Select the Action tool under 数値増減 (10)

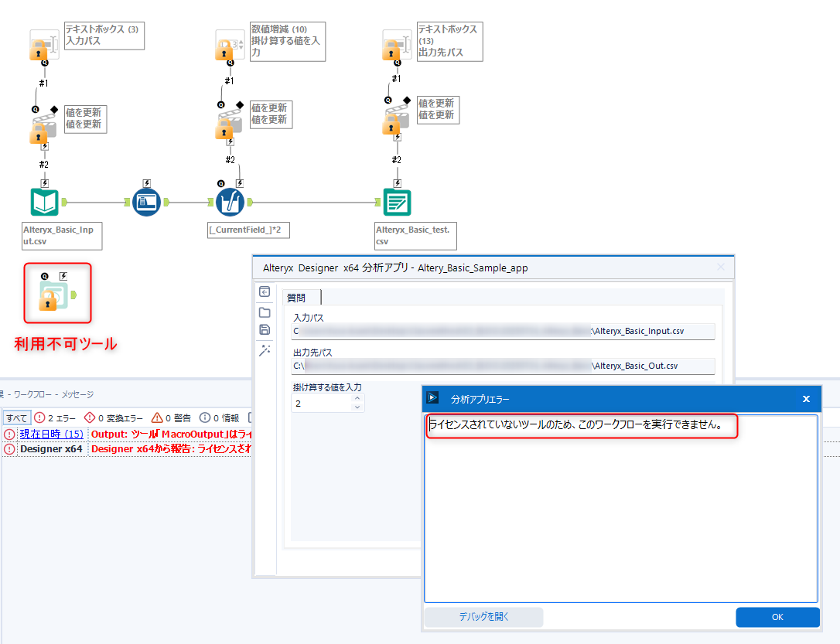pos(229,124)
